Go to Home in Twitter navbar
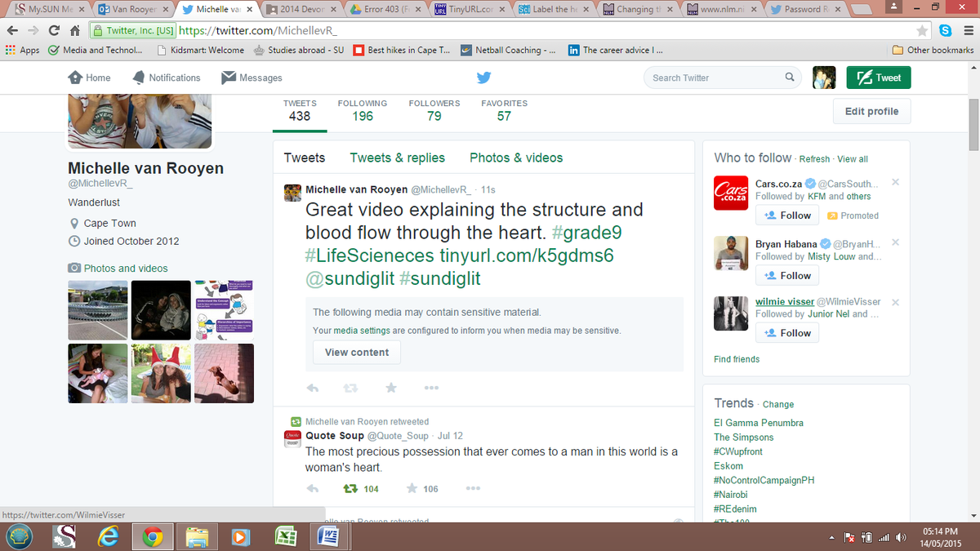 (89, 78)
